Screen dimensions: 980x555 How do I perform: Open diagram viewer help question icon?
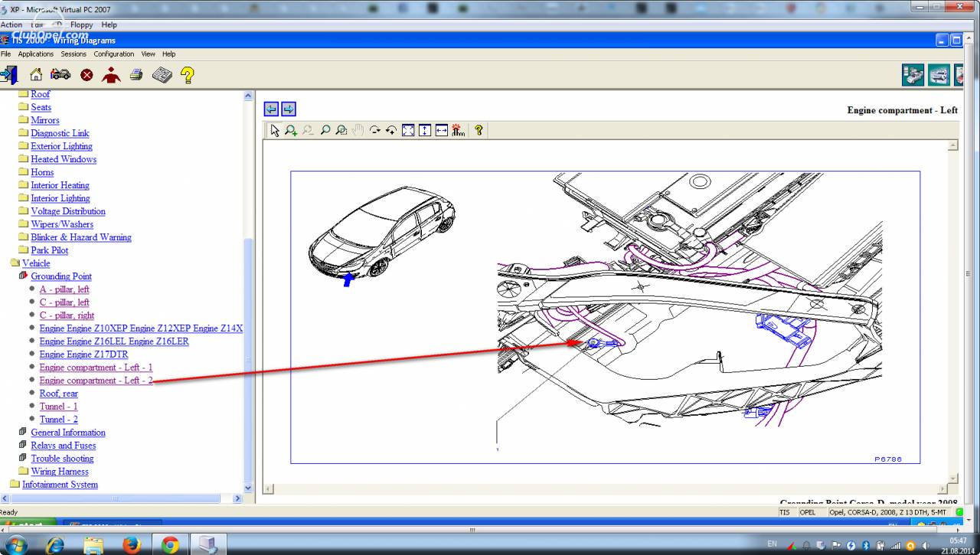(x=479, y=131)
